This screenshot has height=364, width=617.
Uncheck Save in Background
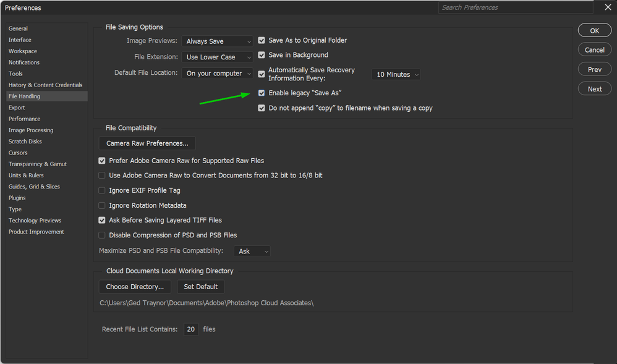point(262,55)
